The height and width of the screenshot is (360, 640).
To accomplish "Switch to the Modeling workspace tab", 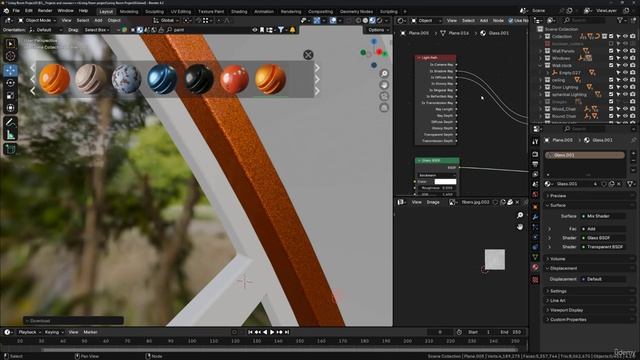I will pos(129,11).
